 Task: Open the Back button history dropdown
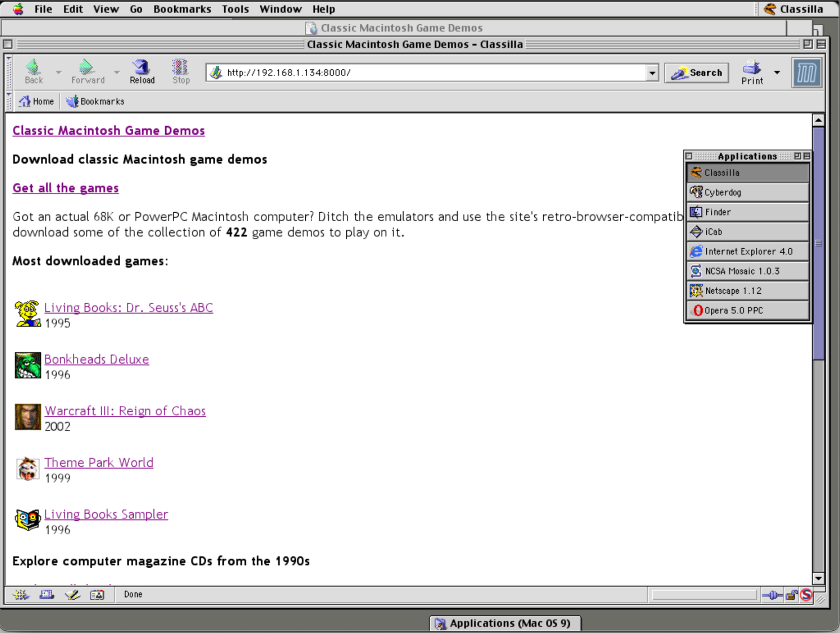point(58,72)
